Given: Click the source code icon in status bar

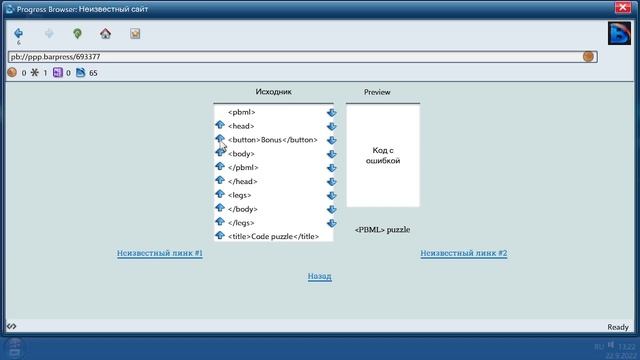Looking at the screenshot, I should tap(11, 326).
